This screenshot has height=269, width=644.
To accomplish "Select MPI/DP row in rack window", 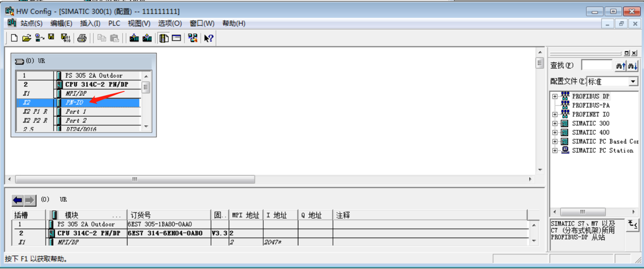I will pyautogui.click(x=78, y=93).
